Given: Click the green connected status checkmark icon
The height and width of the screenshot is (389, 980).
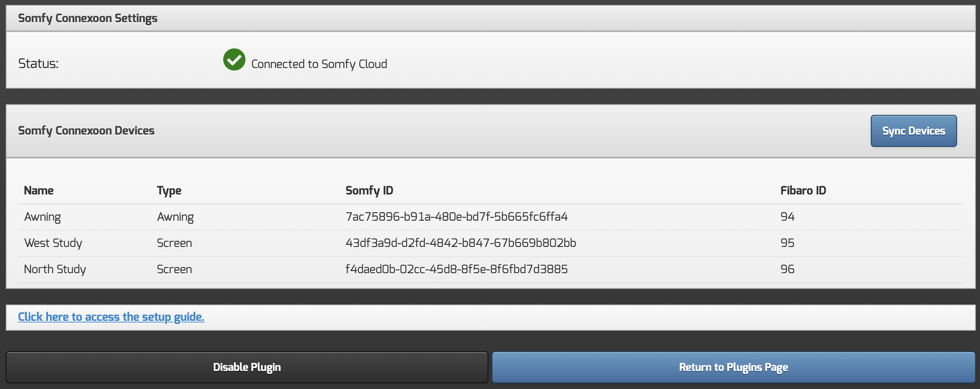Looking at the screenshot, I should [x=234, y=60].
